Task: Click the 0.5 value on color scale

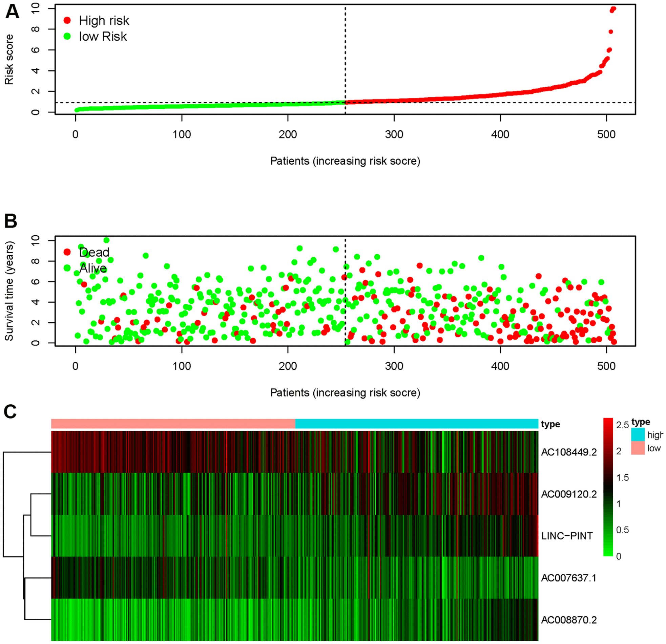Action: coord(622,530)
